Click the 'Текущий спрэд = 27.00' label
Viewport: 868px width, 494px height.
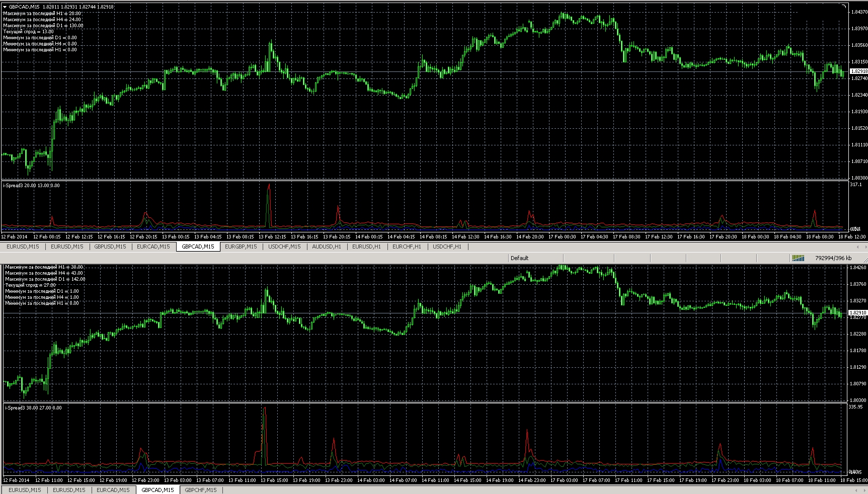(x=30, y=285)
